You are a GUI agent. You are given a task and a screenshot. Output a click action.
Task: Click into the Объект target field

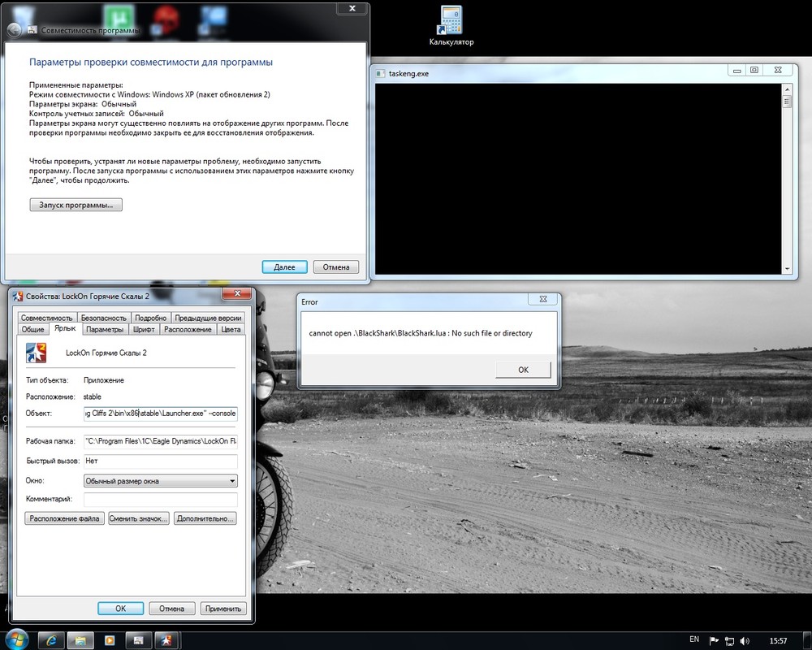pyautogui.click(x=161, y=413)
